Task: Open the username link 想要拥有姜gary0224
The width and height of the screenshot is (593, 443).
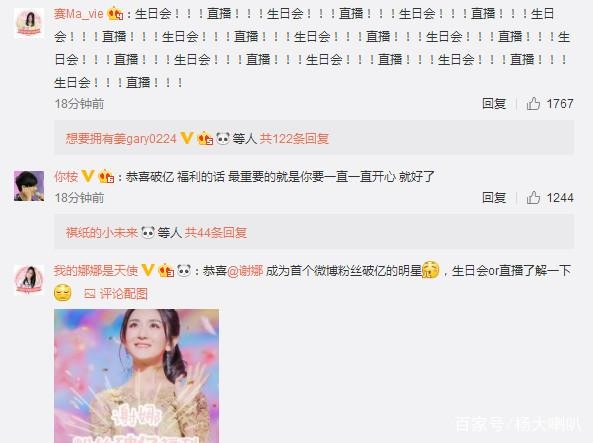Action: [x=121, y=138]
